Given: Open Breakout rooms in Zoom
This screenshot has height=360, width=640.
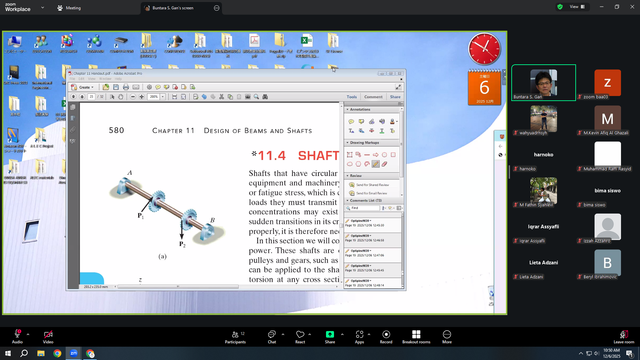Looking at the screenshot, I should click(x=416, y=336).
